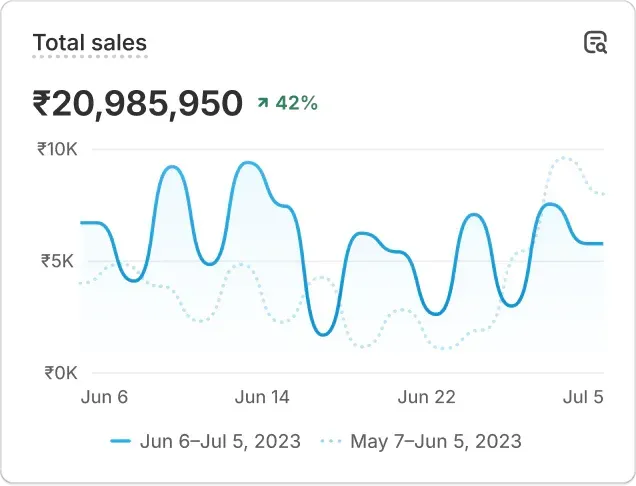
Task: Click the green upward trend arrow
Action: point(263,102)
